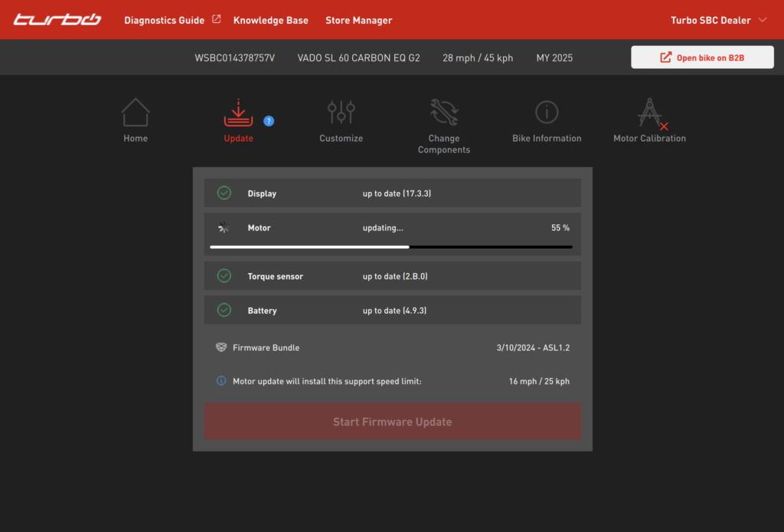Open the Customize sliders icon
The height and width of the screenshot is (532, 784).
click(341, 113)
